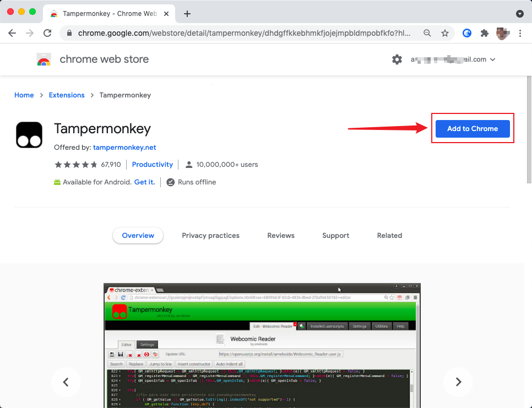Click the Chrome Web Store logo

(x=44, y=59)
